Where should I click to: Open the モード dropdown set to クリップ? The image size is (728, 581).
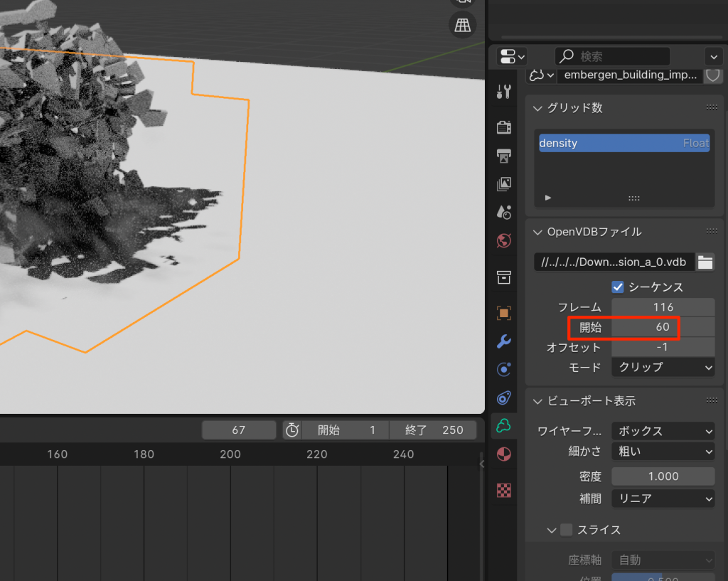663,367
